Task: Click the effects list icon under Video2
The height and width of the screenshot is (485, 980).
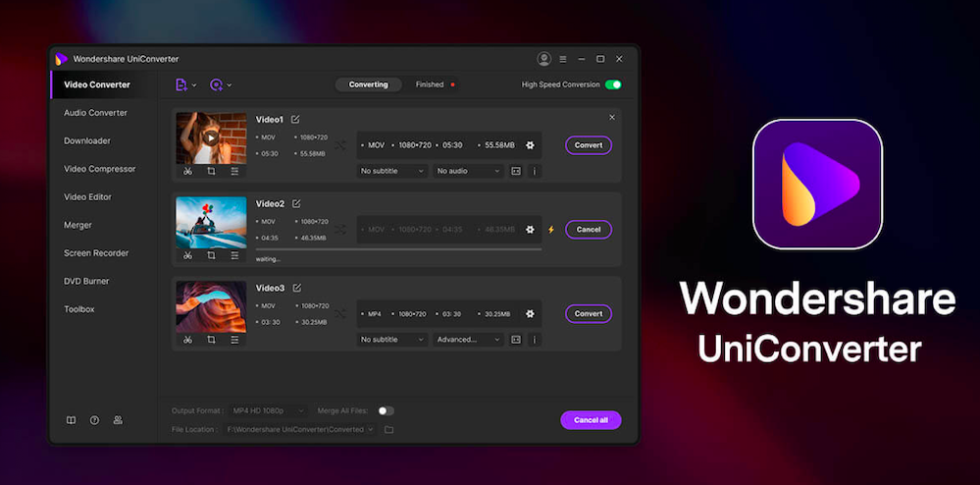Action: point(234,255)
